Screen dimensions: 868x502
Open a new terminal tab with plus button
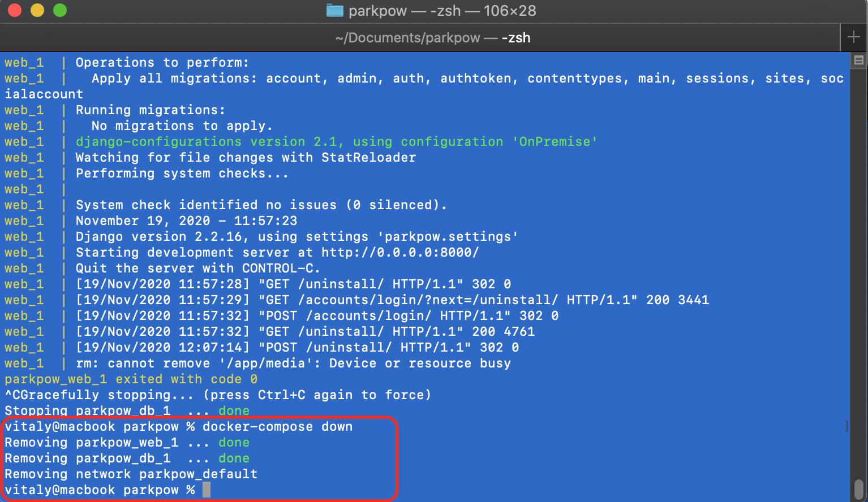854,38
